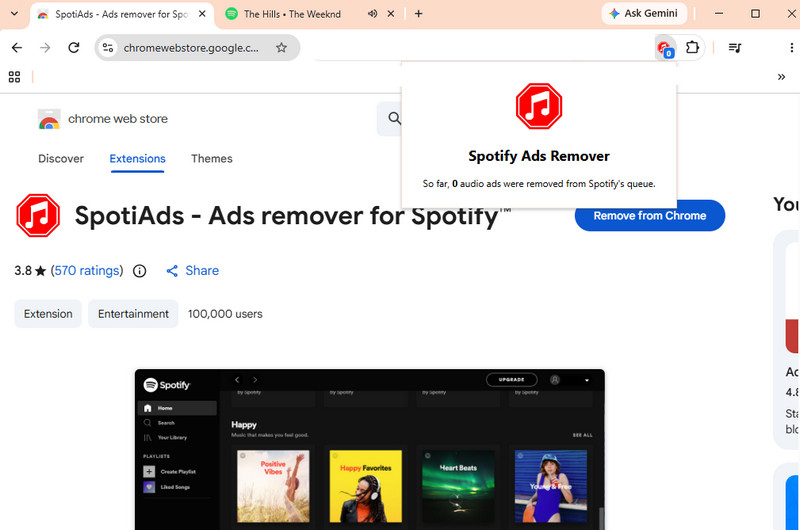The width and height of the screenshot is (800, 530).
Task: Click the audio ads removed count text
Action: (x=539, y=184)
